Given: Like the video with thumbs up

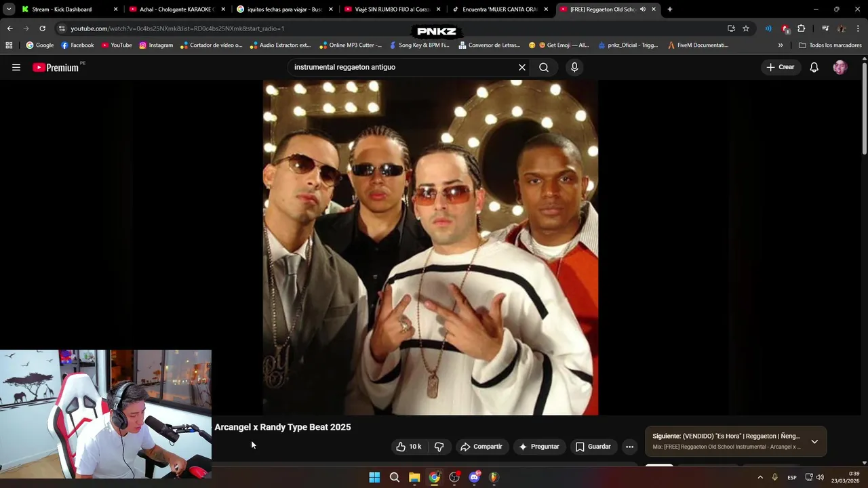Looking at the screenshot, I should [409, 447].
